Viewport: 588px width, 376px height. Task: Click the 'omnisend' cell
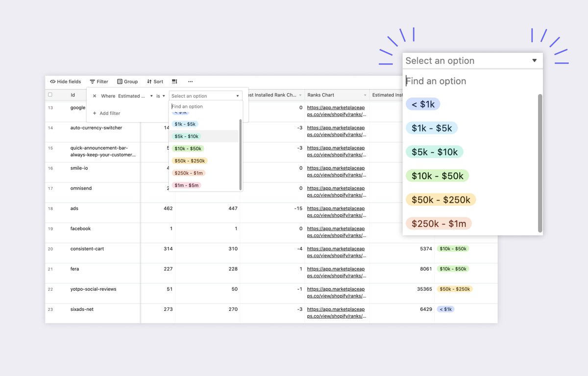click(x=81, y=188)
